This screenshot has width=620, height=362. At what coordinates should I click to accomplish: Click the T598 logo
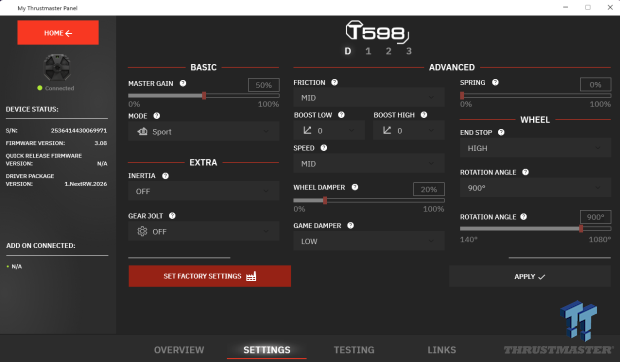coord(377,32)
